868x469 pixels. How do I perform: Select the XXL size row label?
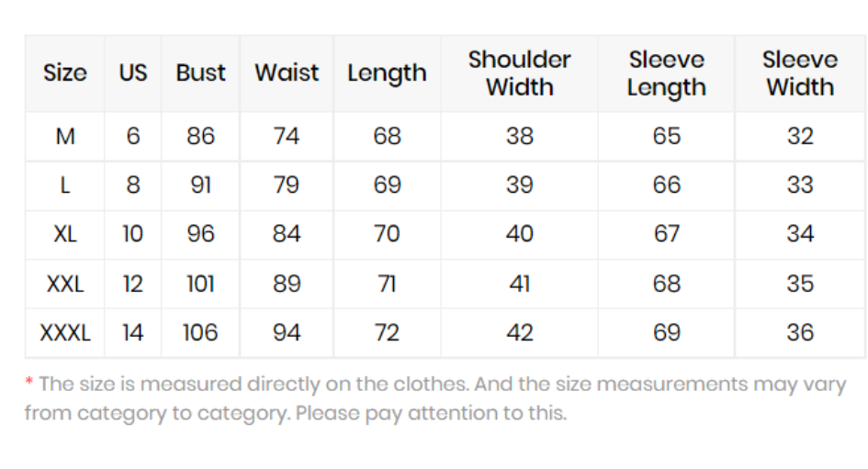pos(65,285)
